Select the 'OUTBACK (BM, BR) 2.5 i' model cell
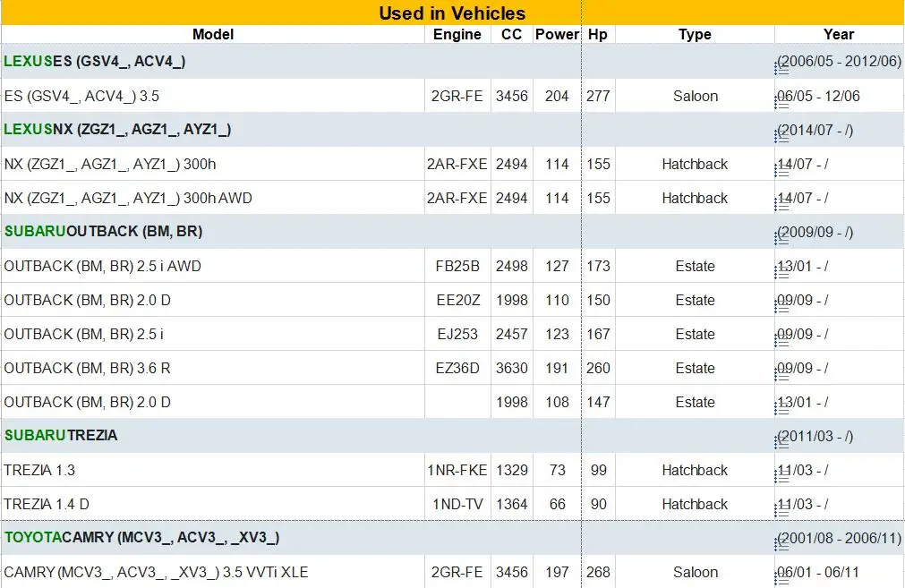This screenshot has width=905, height=588. [213, 334]
